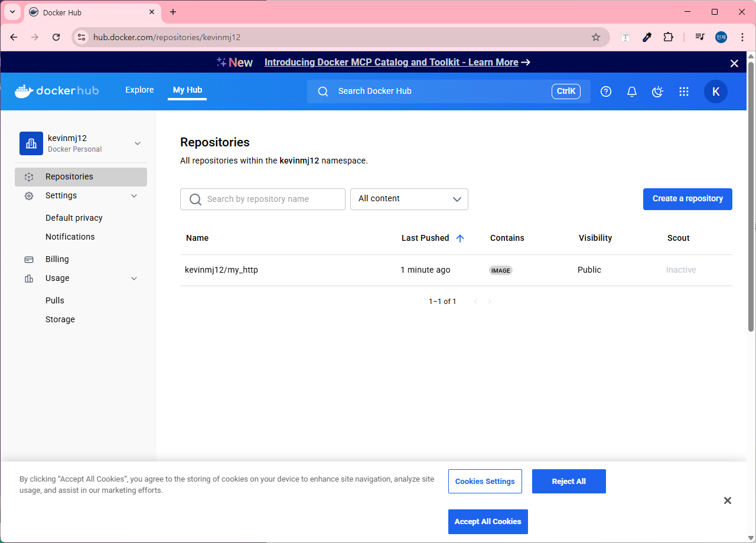Select Repositories in the sidebar

click(81, 177)
